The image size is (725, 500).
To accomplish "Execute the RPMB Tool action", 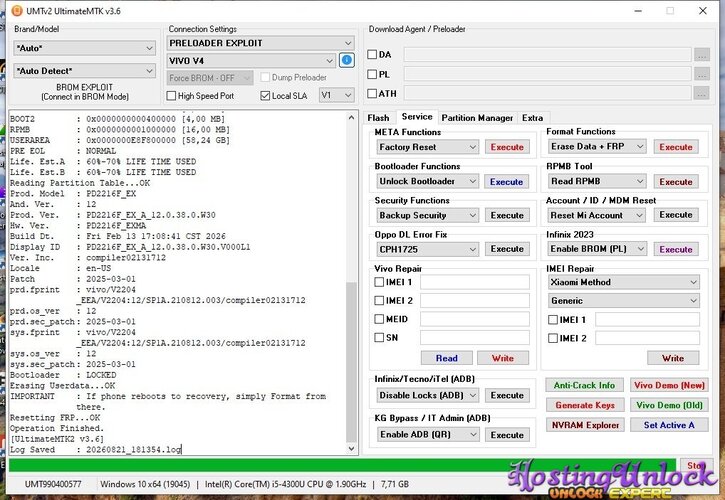I will pos(676,182).
